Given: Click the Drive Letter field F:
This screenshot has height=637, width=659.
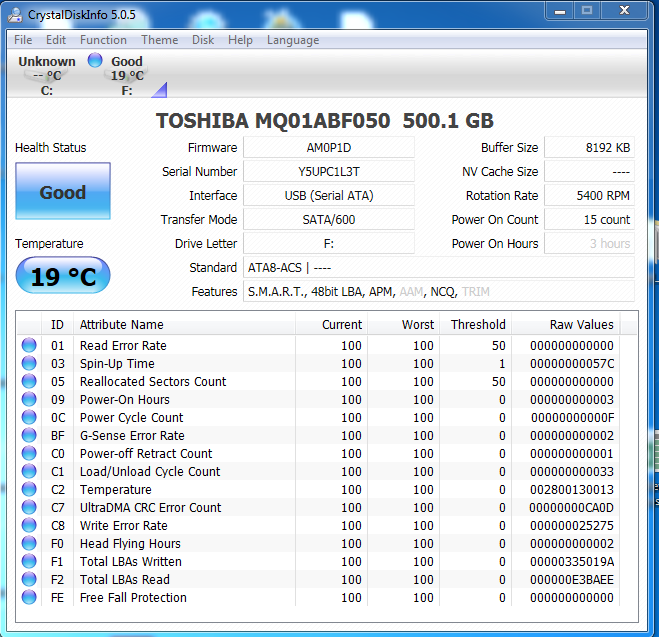Looking at the screenshot, I should click(329, 243).
